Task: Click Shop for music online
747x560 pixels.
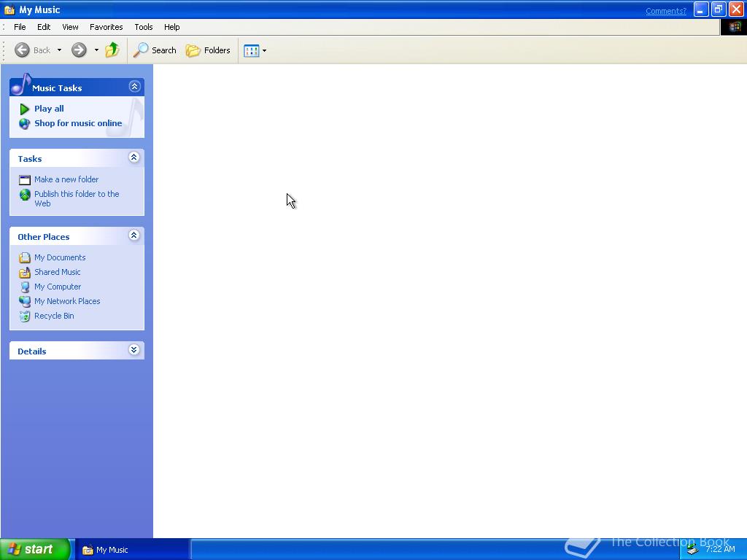Action: [78, 123]
